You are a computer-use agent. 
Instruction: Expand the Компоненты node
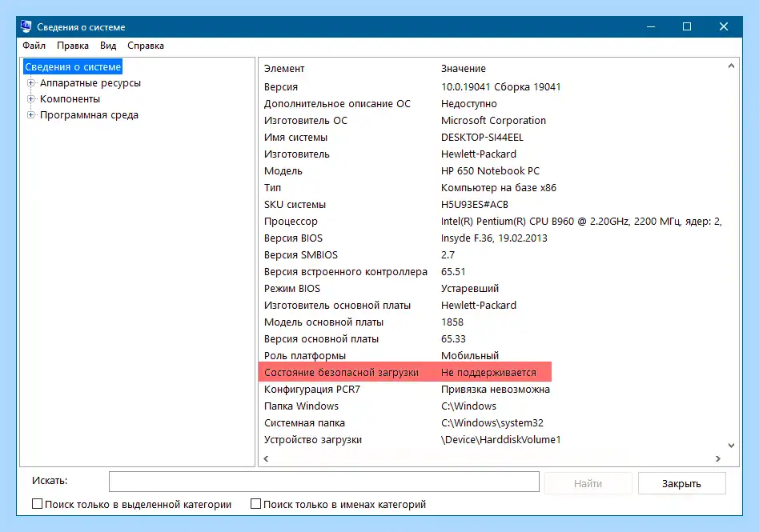coord(30,98)
